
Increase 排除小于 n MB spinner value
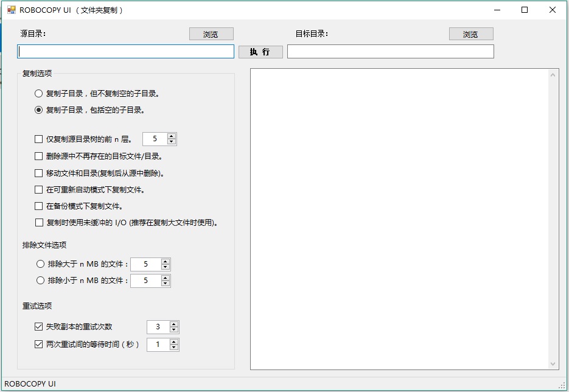click(x=165, y=278)
